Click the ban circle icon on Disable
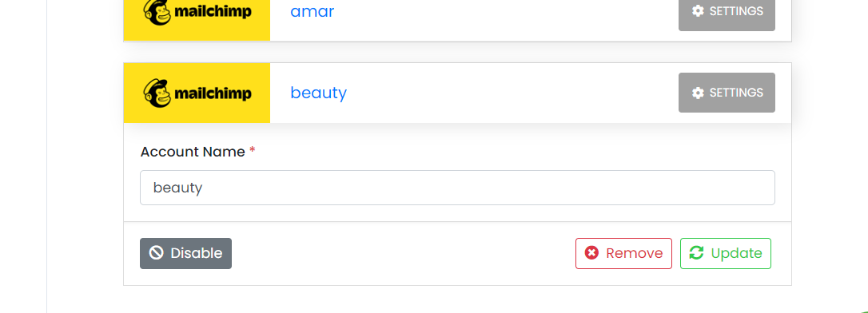 click(x=156, y=253)
